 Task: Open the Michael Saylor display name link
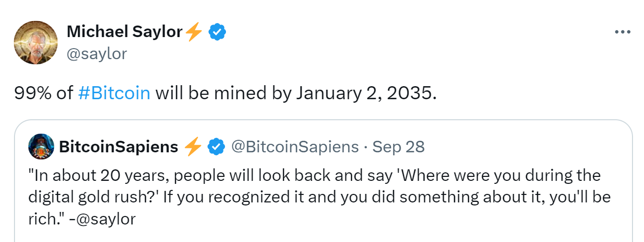click(124, 32)
